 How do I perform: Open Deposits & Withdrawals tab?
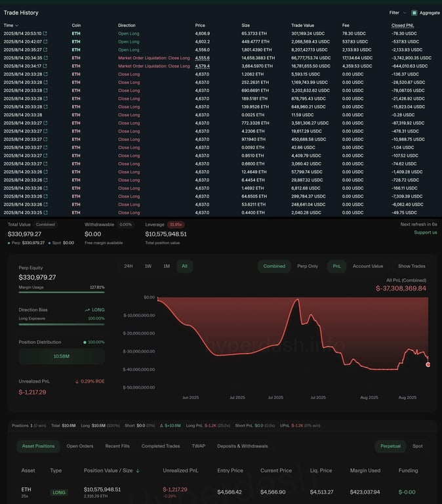point(243,446)
